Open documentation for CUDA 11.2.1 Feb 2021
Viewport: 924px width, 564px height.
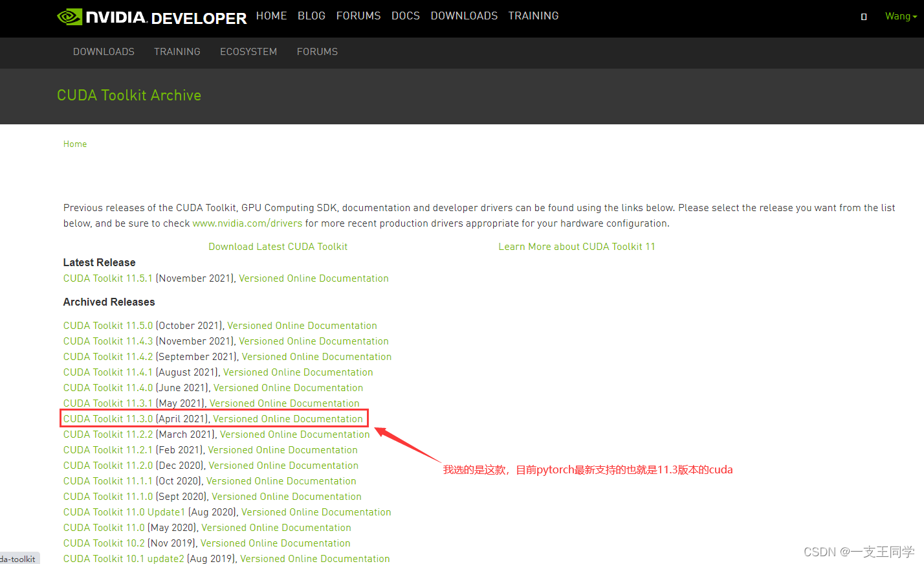coord(283,450)
